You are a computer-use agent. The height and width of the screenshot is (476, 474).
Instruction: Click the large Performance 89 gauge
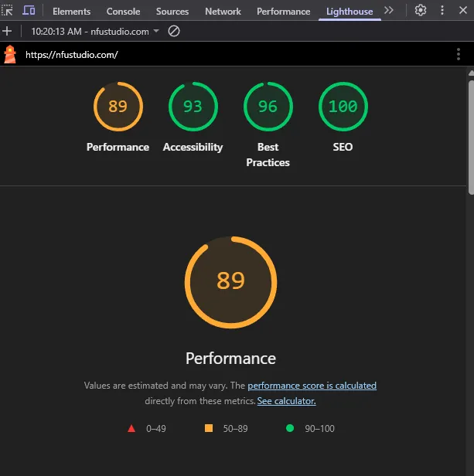point(230,280)
